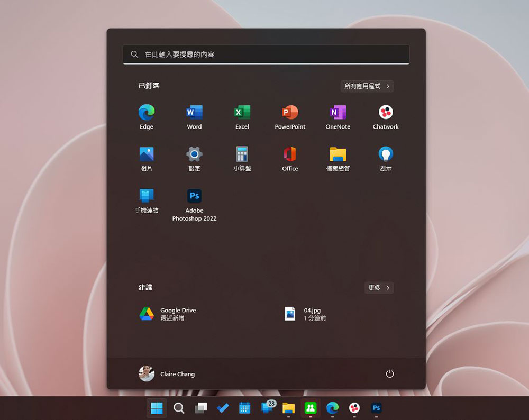The height and width of the screenshot is (420, 529).
Task: Open 設定 (Settings) app
Action: point(194,159)
